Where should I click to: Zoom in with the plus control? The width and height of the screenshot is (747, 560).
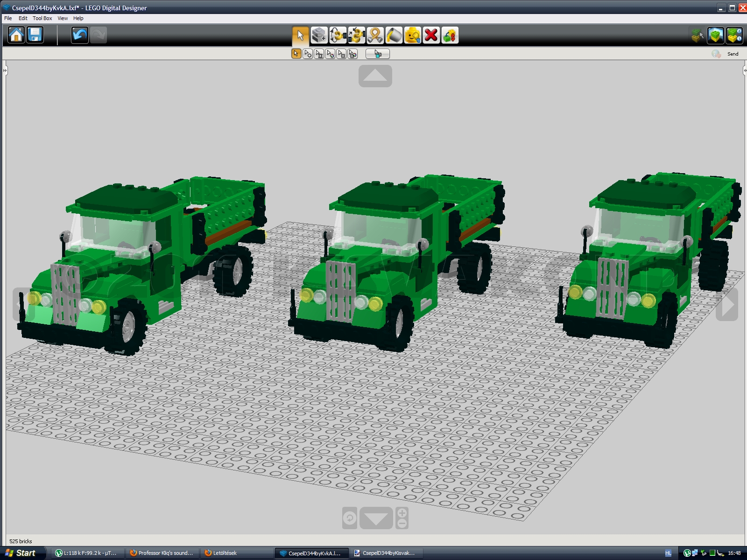(402, 513)
